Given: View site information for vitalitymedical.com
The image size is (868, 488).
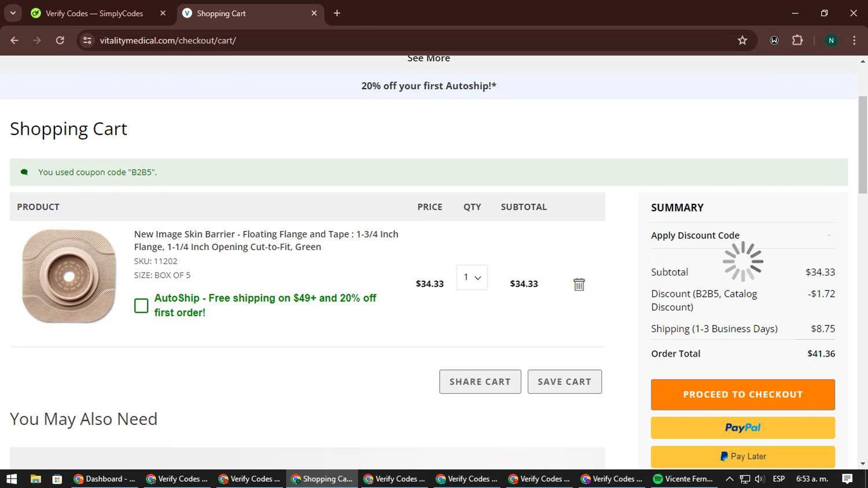Looking at the screenshot, I should pos(87,41).
